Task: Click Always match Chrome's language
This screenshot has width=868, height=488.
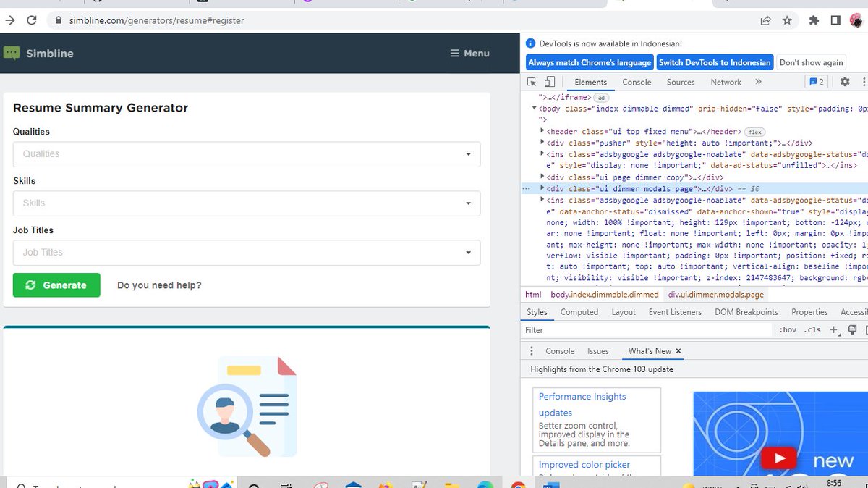Action: 590,62
